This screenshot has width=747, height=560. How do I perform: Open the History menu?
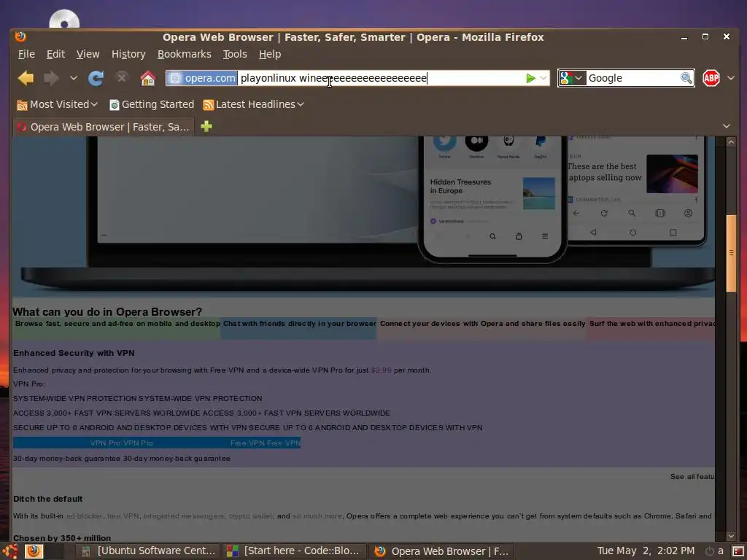click(128, 54)
